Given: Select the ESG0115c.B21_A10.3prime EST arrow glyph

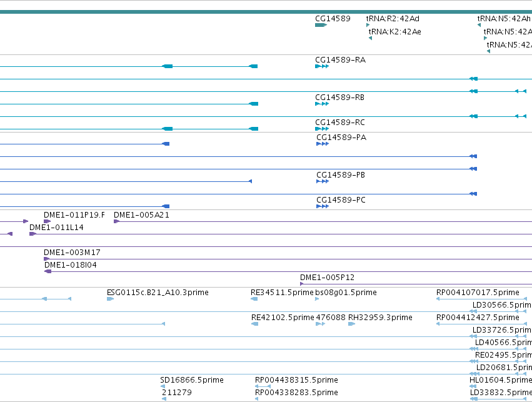Looking at the screenshot, I should click(x=110, y=299).
